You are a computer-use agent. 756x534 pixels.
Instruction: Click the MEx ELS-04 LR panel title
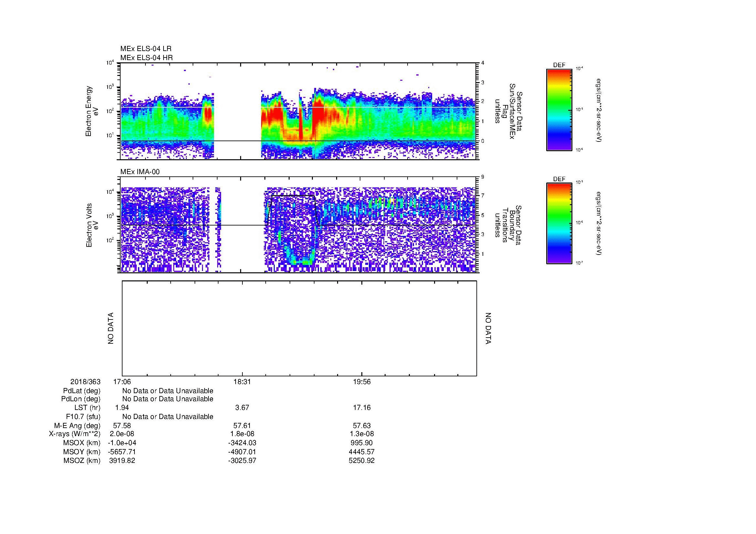[146, 49]
